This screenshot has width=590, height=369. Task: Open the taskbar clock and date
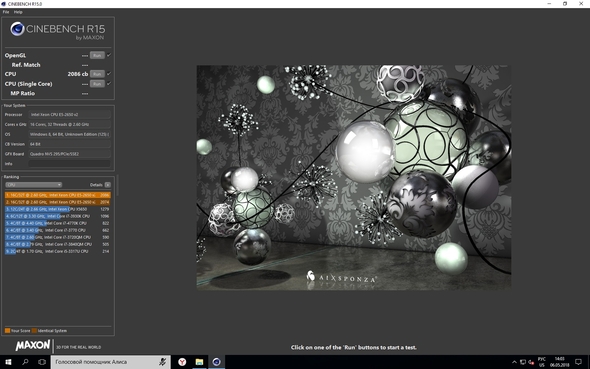560,362
